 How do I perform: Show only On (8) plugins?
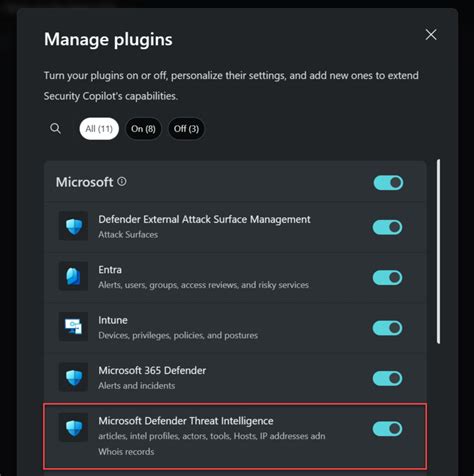[x=143, y=129]
